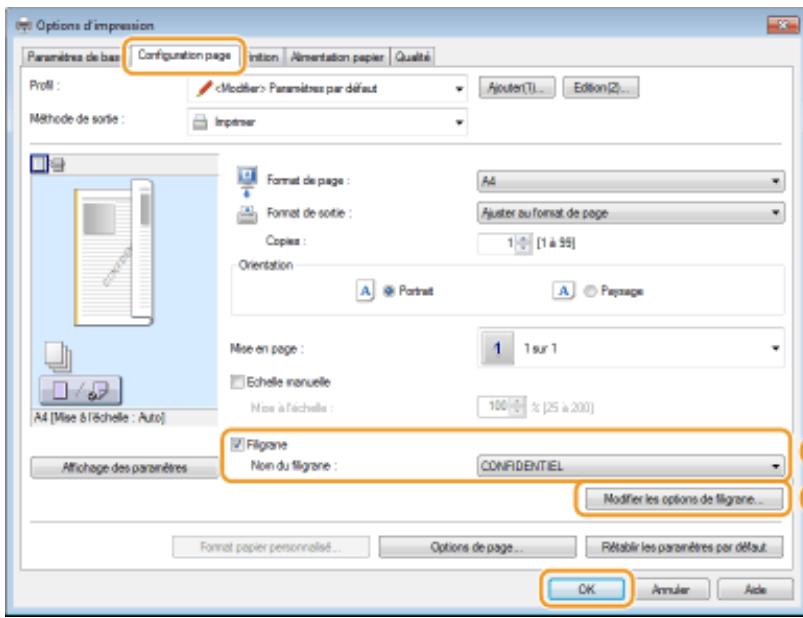Open help with the Aide button
Viewport: 803px width, 618px height.
pos(755,590)
